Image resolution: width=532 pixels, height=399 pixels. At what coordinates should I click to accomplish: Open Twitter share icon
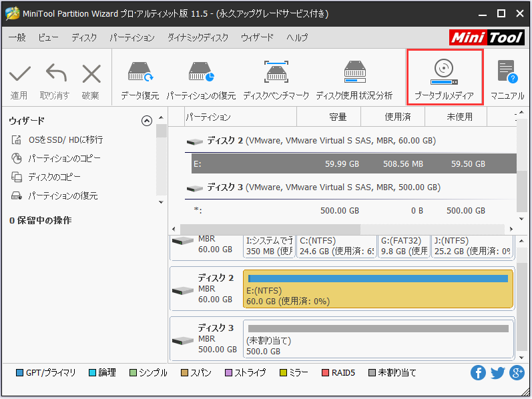click(498, 373)
